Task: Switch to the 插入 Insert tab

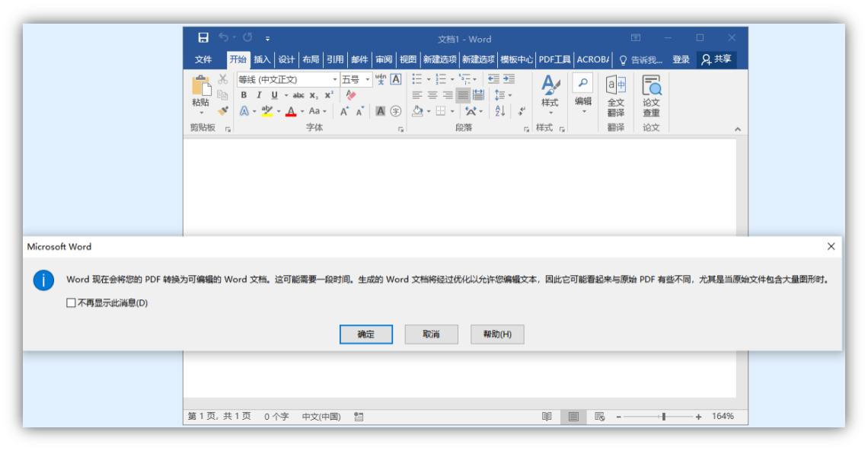Action: pos(262,59)
